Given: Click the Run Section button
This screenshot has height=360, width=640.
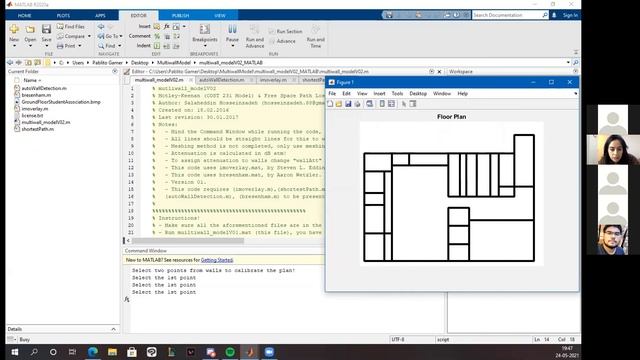Looking at the screenshot, I should click(286, 31).
